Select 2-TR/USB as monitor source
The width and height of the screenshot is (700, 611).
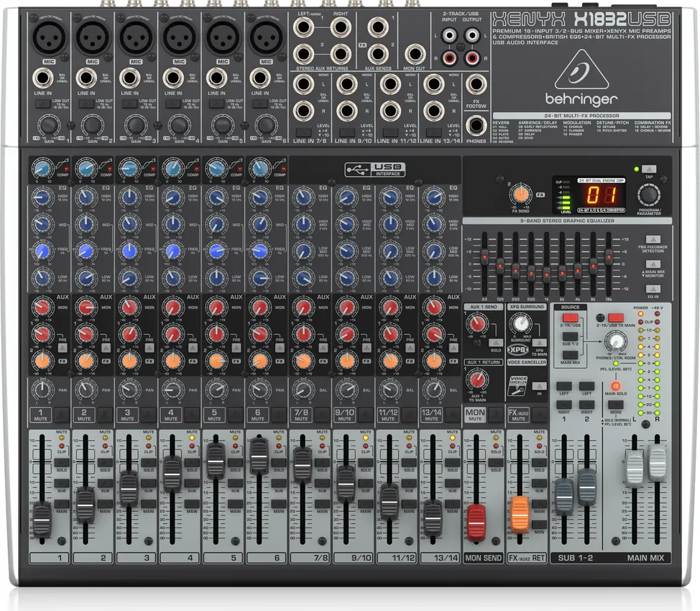[570, 318]
